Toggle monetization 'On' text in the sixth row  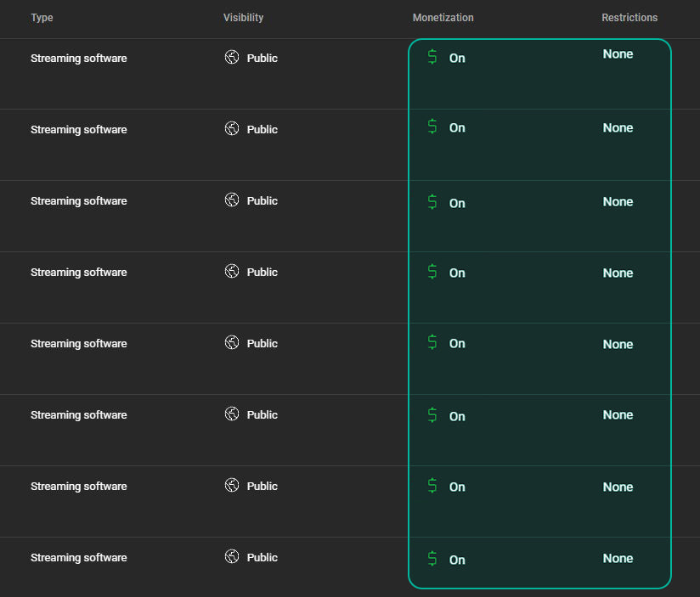(457, 416)
